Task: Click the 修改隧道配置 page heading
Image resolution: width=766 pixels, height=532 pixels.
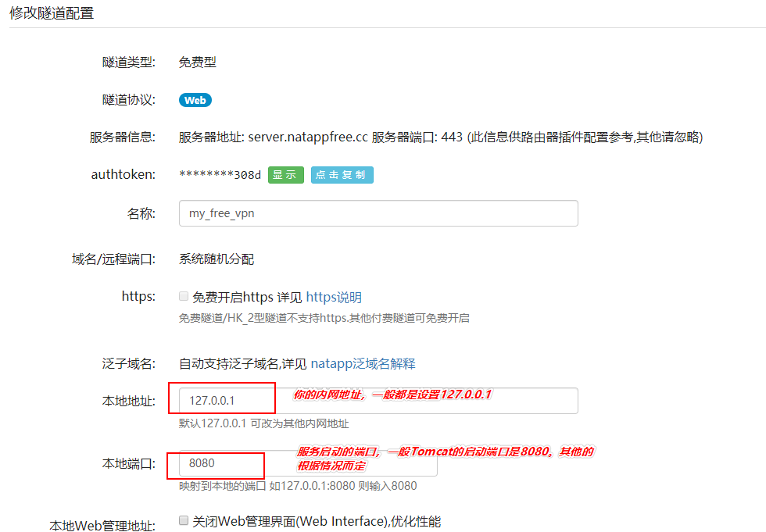Action: 52,13
